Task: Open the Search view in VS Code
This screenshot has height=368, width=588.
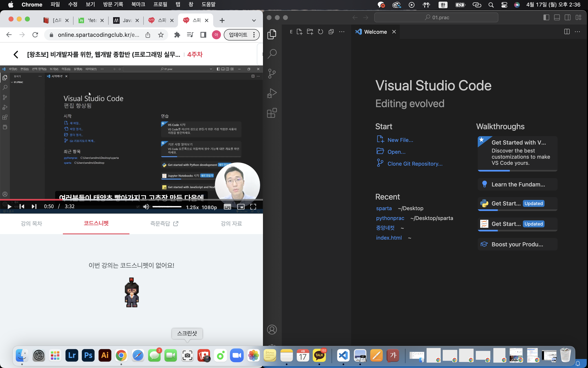Action: tap(272, 54)
